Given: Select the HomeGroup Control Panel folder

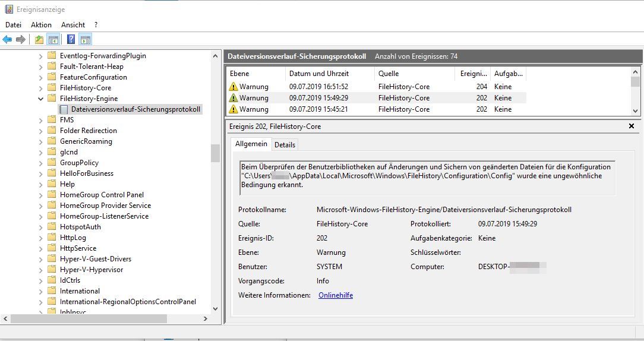Looking at the screenshot, I should point(102,195).
